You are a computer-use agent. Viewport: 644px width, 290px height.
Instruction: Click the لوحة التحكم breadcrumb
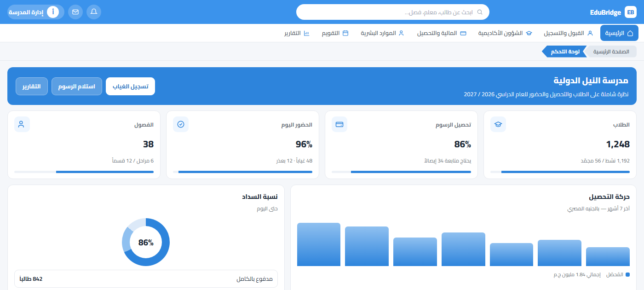click(x=564, y=52)
